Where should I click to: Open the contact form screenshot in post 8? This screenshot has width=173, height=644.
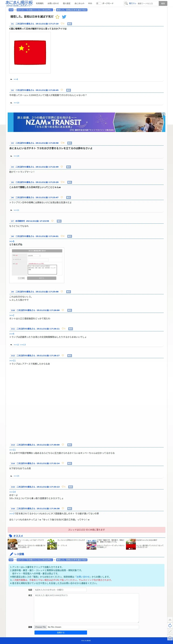[x=37, y=265]
